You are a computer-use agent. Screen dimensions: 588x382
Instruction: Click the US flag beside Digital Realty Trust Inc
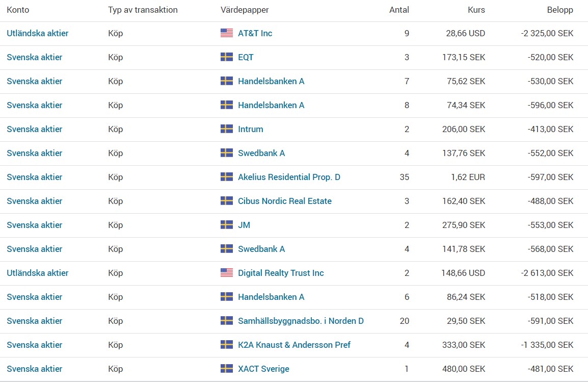(x=227, y=273)
